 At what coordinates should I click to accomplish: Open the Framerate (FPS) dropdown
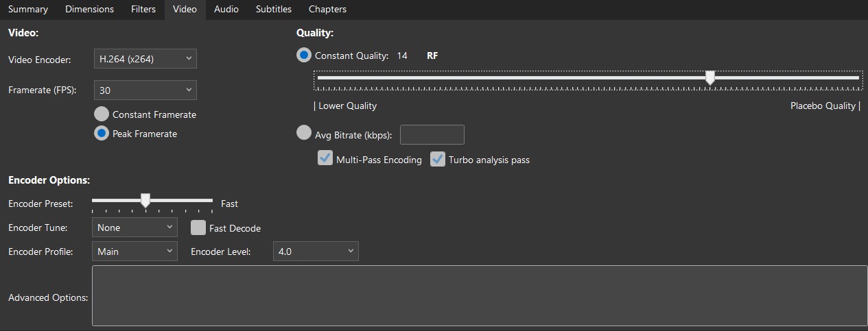pos(145,90)
